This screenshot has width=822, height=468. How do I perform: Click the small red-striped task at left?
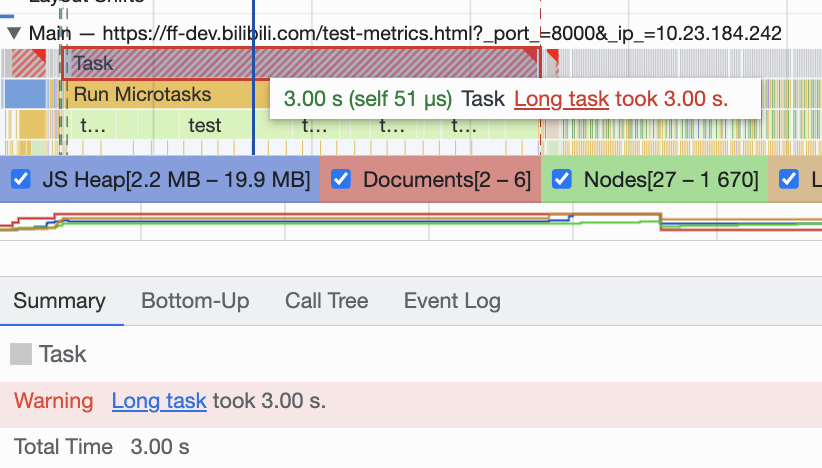pos(28,63)
